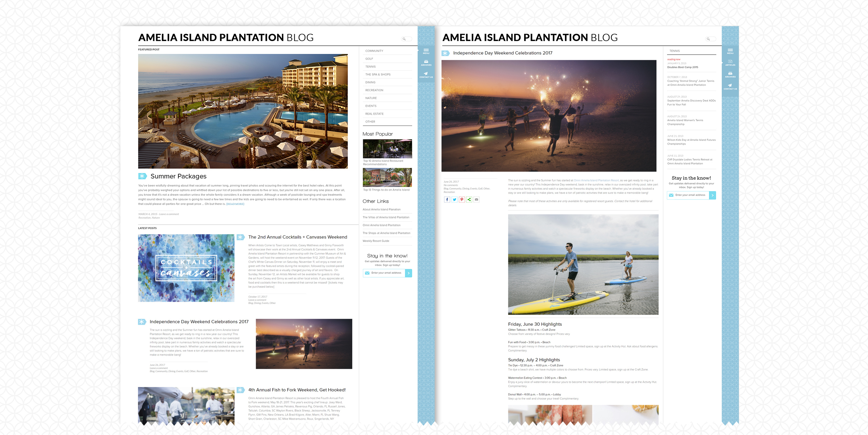Submit email with arrow button on left page
Screen dimensions: 868x435
click(x=409, y=273)
